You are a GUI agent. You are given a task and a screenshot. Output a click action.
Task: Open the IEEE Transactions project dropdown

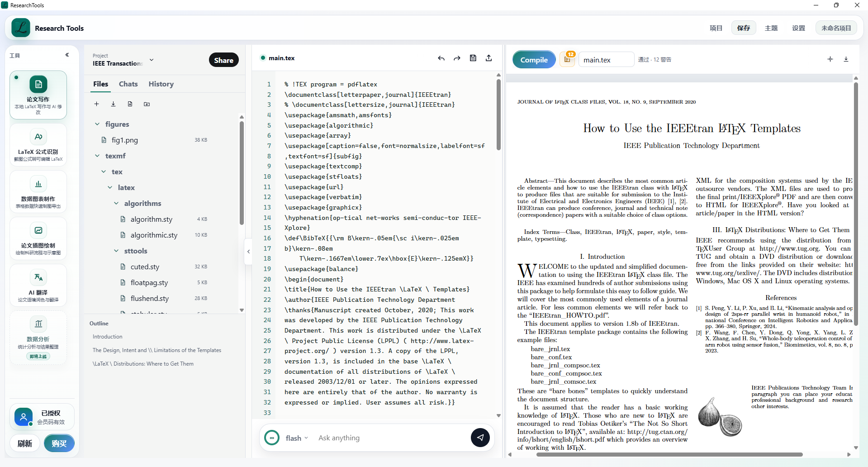tap(123, 60)
